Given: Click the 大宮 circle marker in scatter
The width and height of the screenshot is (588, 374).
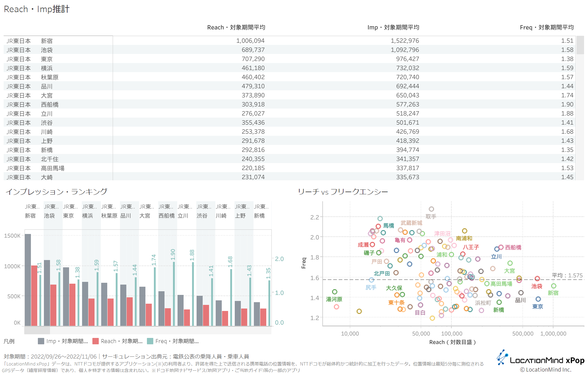Looking at the screenshot, I should coord(510,263).
